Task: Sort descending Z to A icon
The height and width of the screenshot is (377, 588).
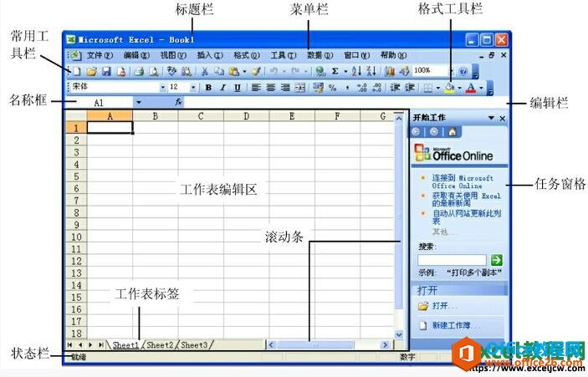Action: [371, 71]
